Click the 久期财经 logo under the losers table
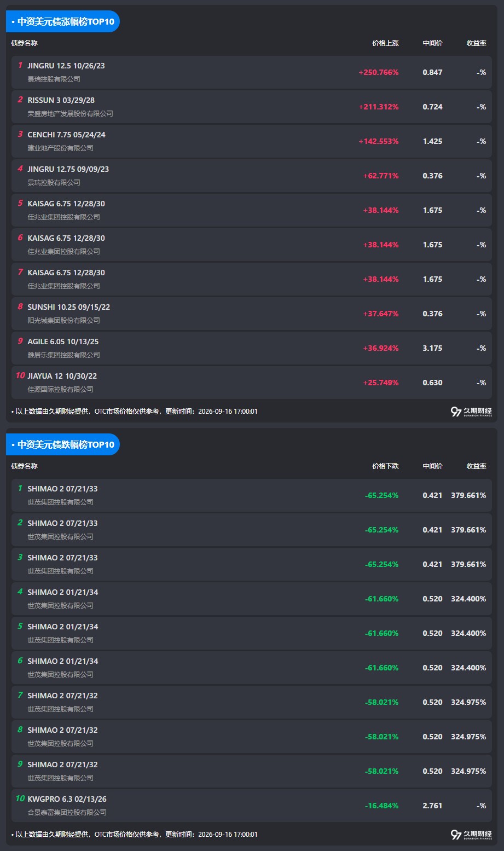This screenshot has height=851, width=504. click(x=471, y=835)
